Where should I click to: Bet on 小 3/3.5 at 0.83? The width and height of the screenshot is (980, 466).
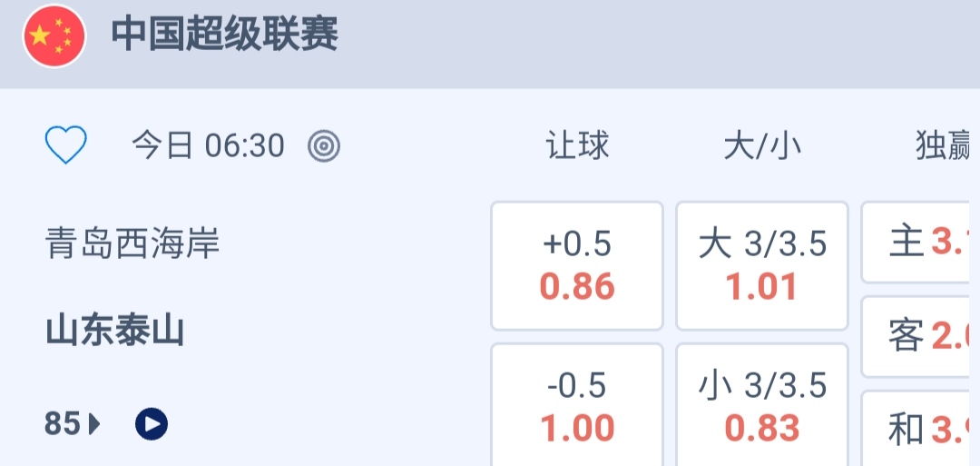coord(762,406)
